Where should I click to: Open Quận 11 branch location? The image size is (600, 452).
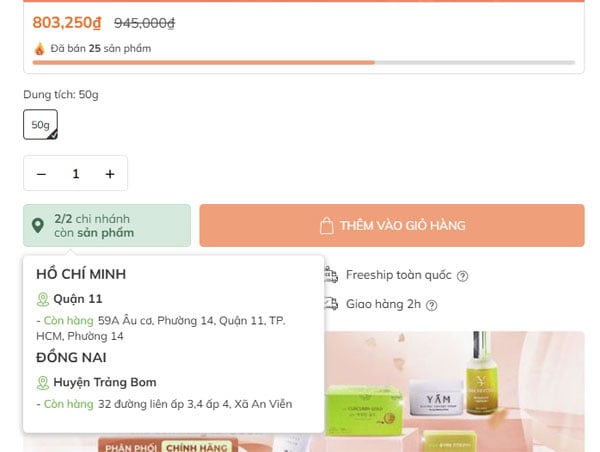(78, 299)
